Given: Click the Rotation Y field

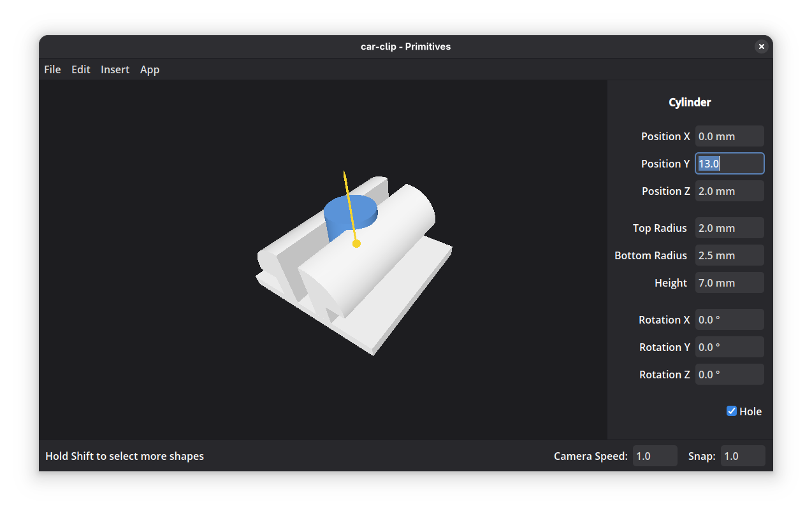Looking at the screenshot, I should click(x=729, y=347).
